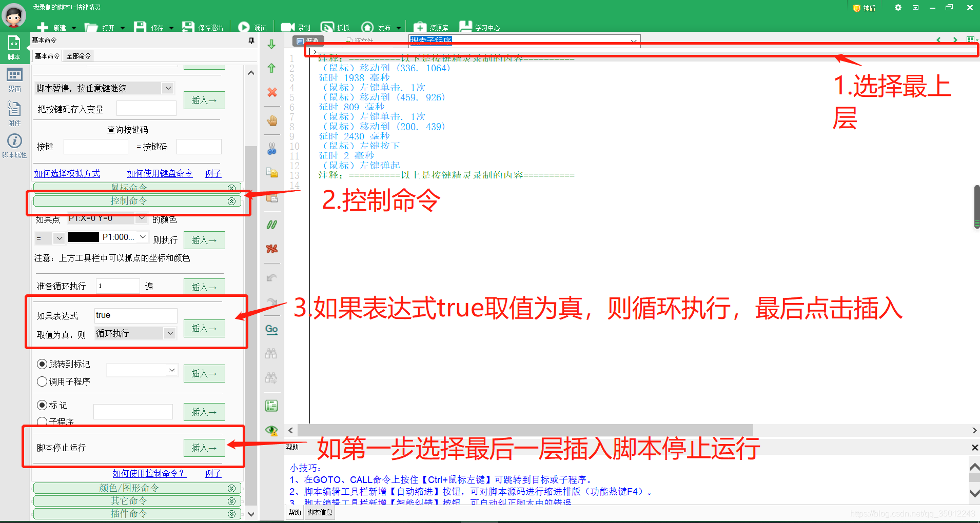
Task: Start debugging with the 调试 icon
Action: point(252,27)
